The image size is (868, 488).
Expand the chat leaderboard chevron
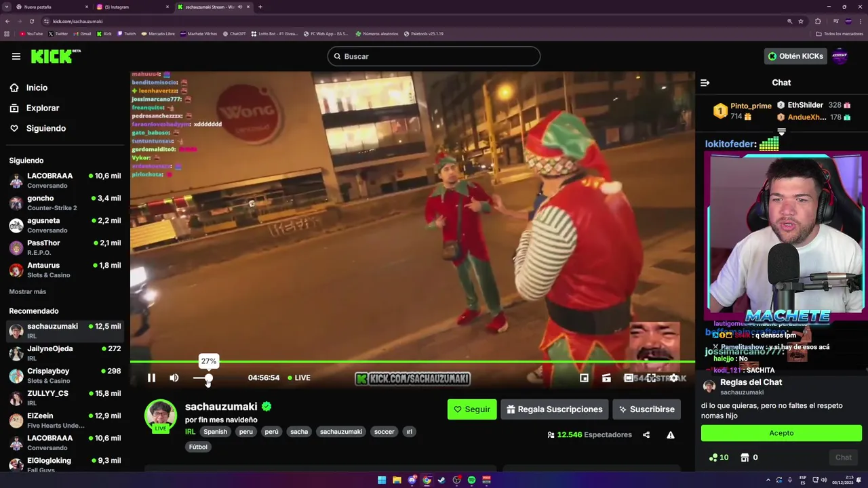(781, 131)
